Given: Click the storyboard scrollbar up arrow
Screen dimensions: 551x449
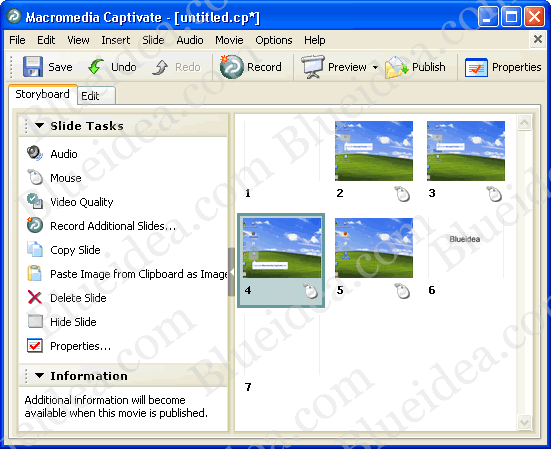Looking at the screenshot, I should tap(524, 123).
